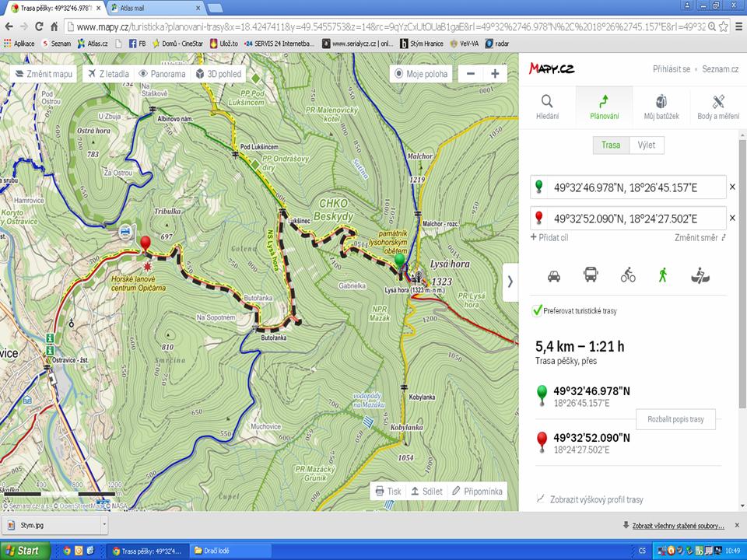Image resolution: width=747 pixels, height=560 pixels.
Task: Zoom in the map with plus button
Action: (494, 74)
